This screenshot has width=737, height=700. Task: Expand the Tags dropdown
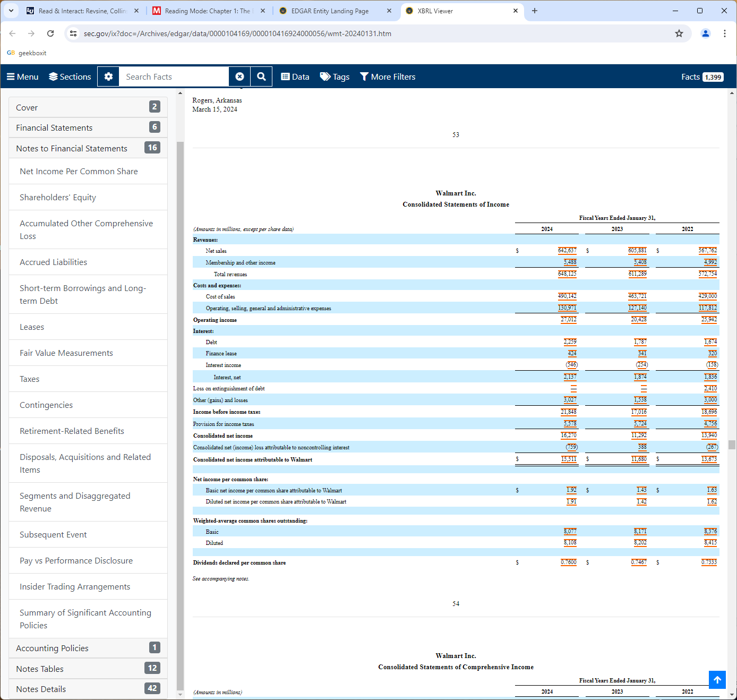pos(335,76)
